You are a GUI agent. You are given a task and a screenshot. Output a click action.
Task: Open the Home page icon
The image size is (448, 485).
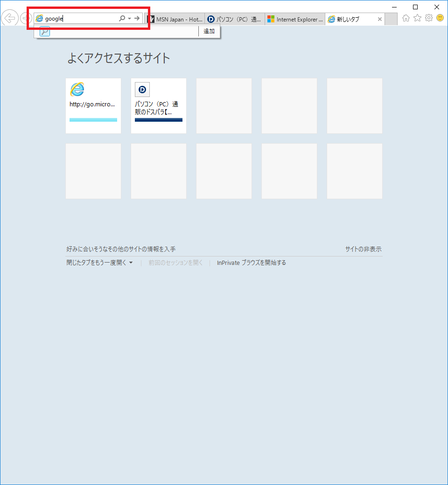pyautogui.click(x=406, y=18)
